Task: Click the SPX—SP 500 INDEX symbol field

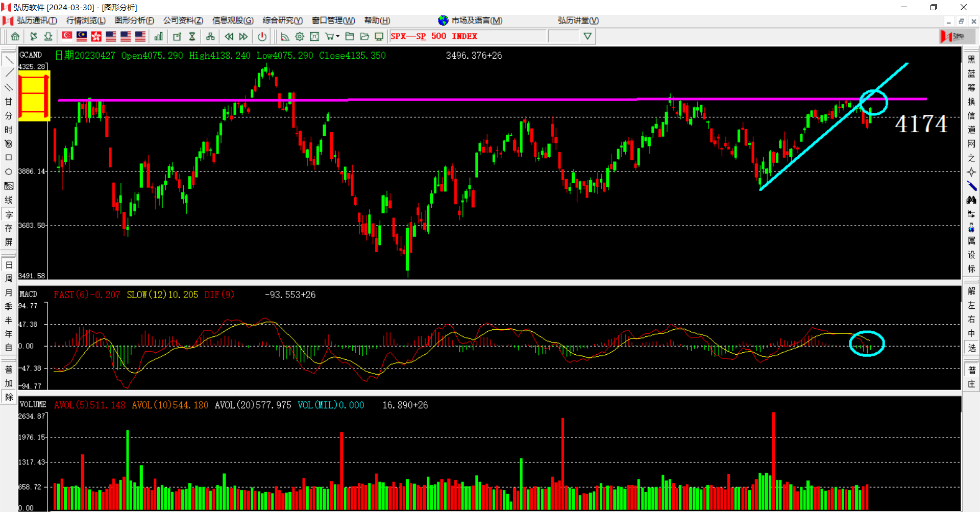Action: (468, 36)
